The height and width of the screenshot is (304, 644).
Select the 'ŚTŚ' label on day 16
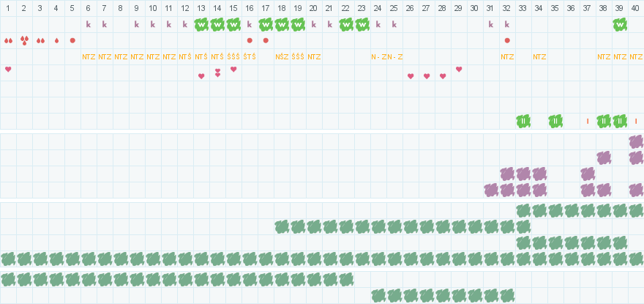point(250,56)
